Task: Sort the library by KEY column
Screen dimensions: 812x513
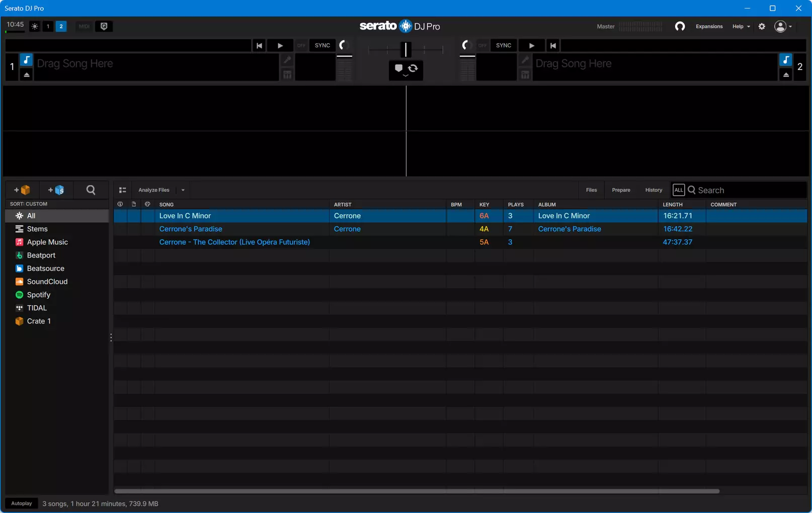Action: 484,205
